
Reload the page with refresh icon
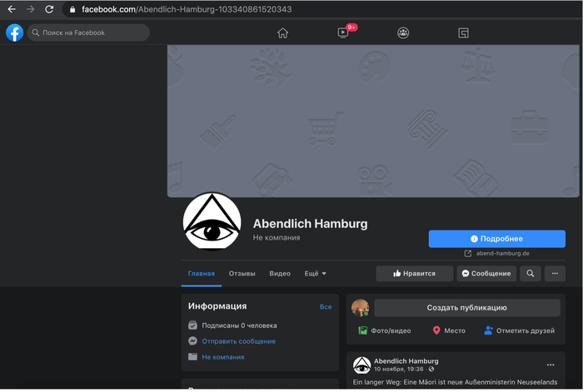point(49,9)
